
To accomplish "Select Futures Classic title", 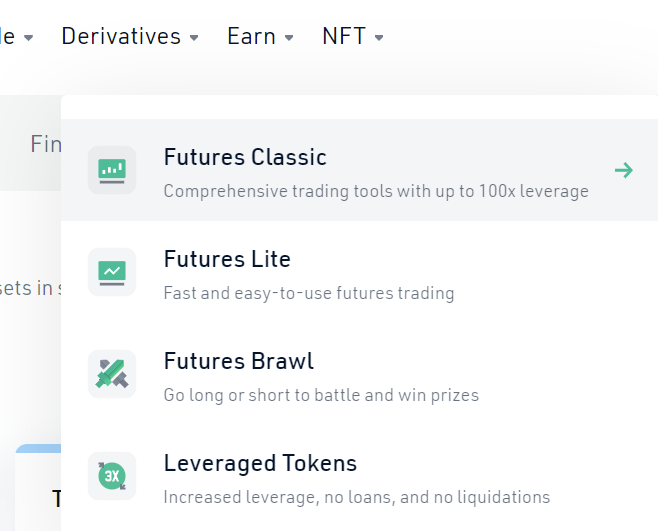I will point(245,157).
